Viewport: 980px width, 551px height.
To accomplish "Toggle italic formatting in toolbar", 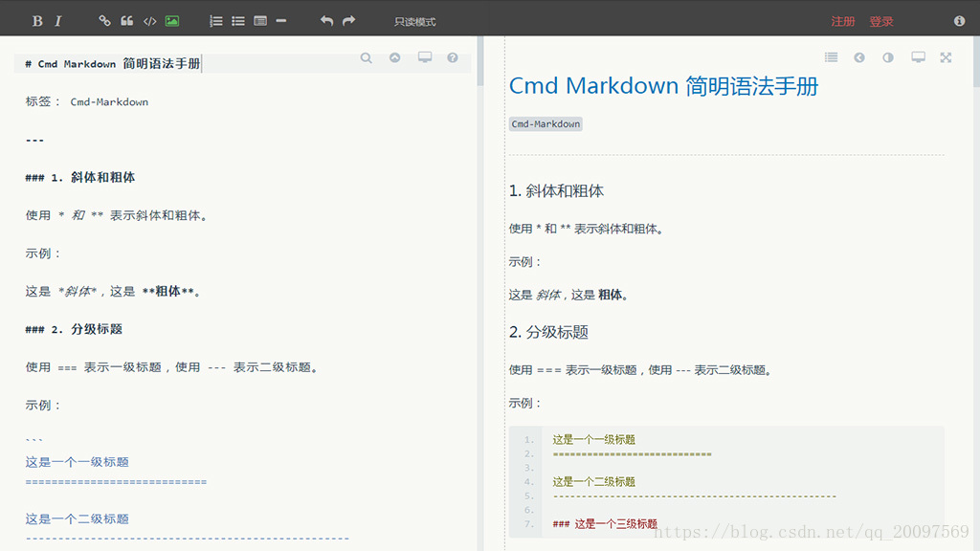I will [58, 21].
